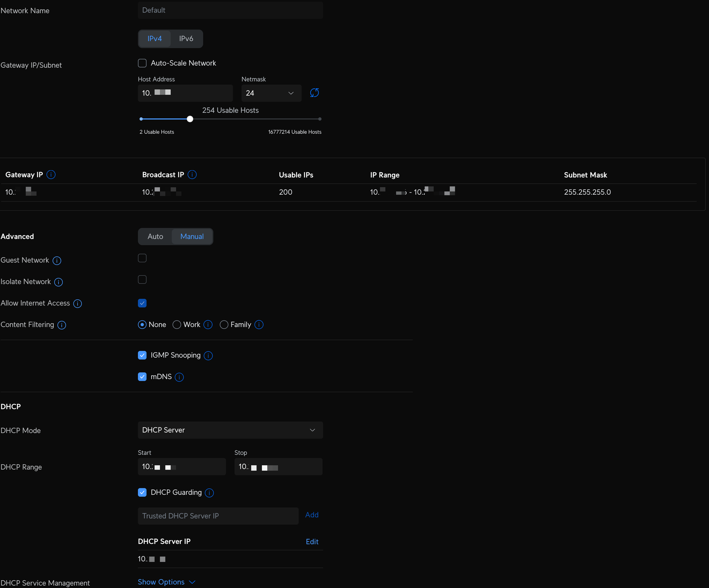
Task: Click the Allow Internet Access info icon
Action: [78, 304]
